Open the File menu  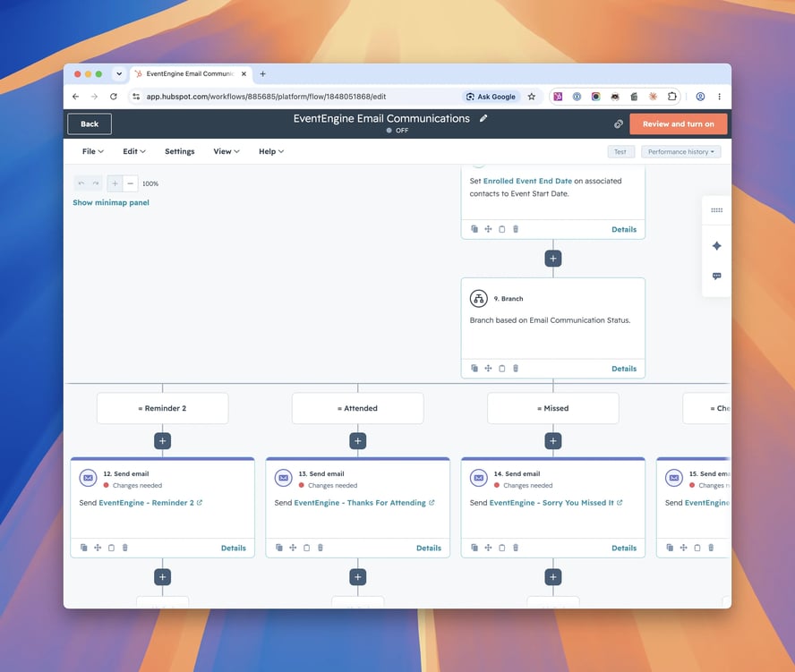pos(93,151)
